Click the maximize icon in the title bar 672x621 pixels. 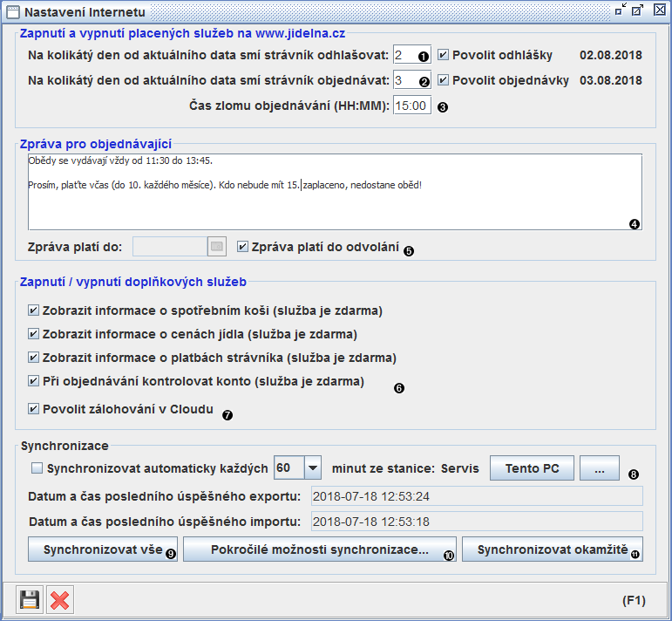point(638,10)
